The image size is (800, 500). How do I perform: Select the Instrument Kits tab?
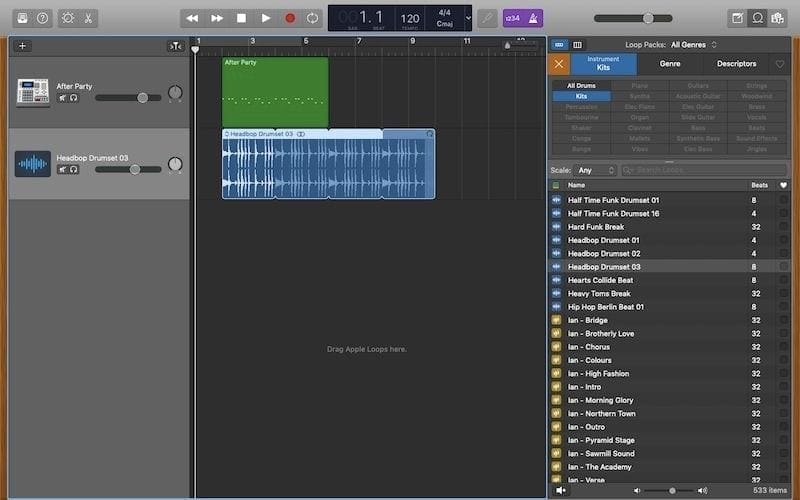pos(603,64)
